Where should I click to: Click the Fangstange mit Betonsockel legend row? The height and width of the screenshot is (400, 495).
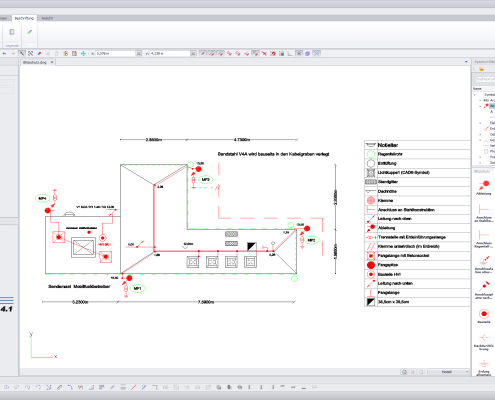(x=417, y=256)
